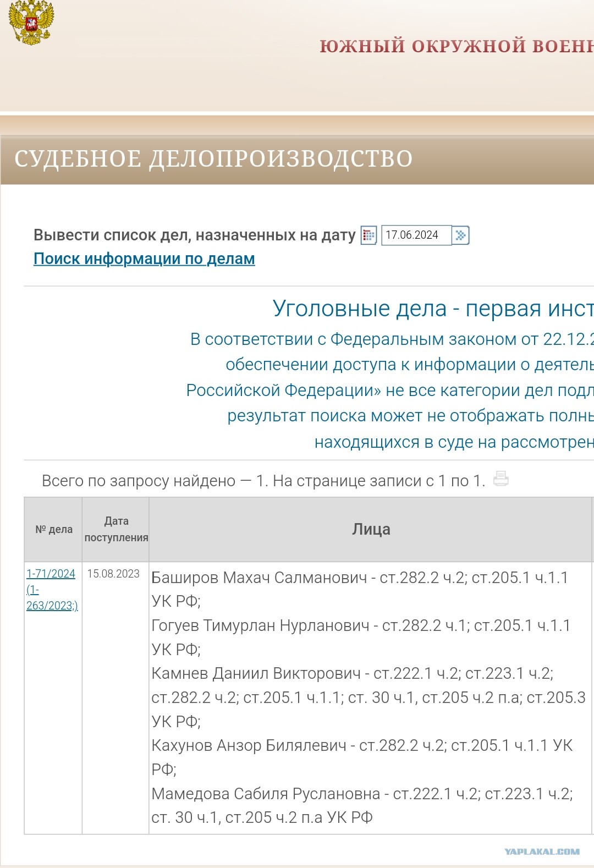Click the Russian coat of arms emblem
The height and width of the screenshot is (868, 594).
point(31,22)
